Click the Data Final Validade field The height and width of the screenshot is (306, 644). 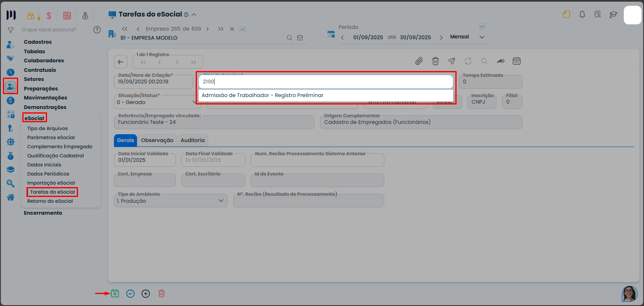[x=213, y=160]
